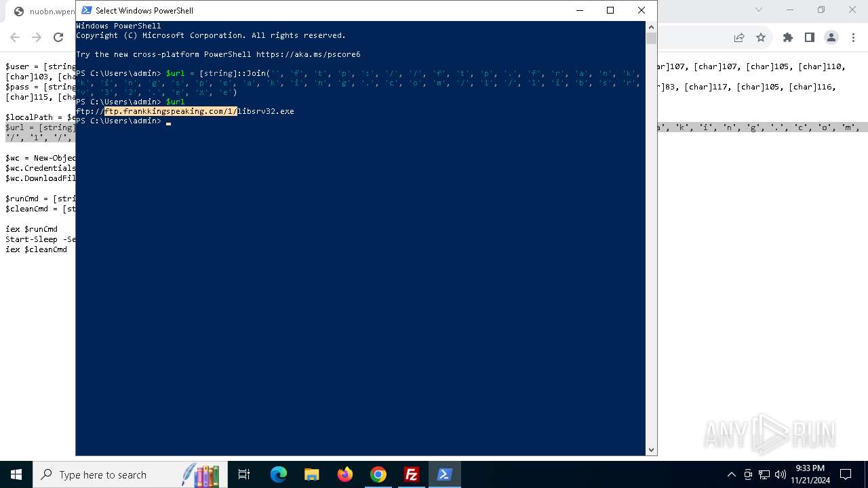Open FileZilla from the taskbar
Viewport: 868px width, 488px height.
pyautogui.click(x=412, y=474)
